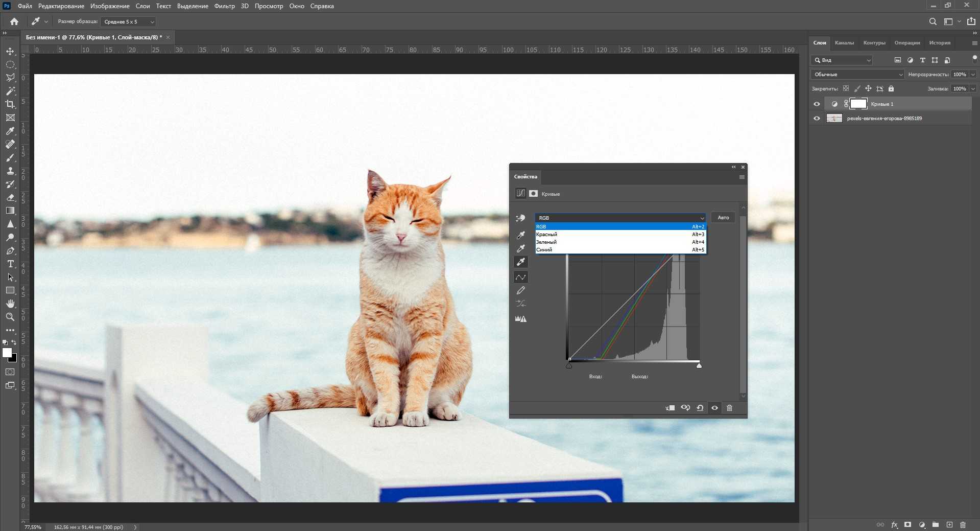Switch to the Каналы tab
Viewport: 980px width, 531px height.
click(844, 43)
